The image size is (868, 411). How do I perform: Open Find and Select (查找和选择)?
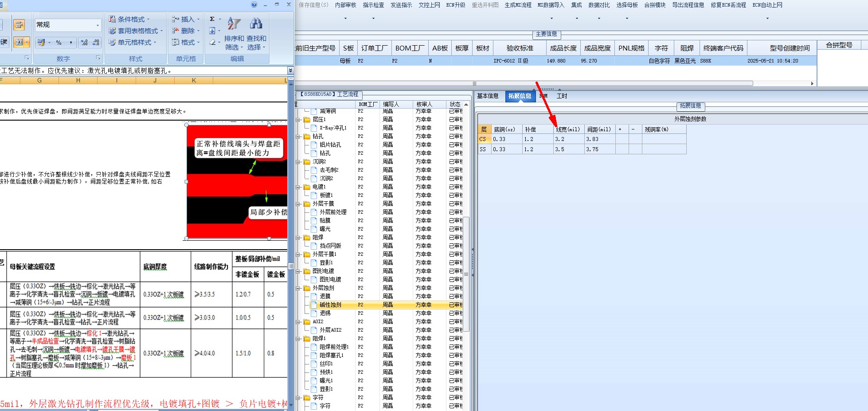point(256,33)
